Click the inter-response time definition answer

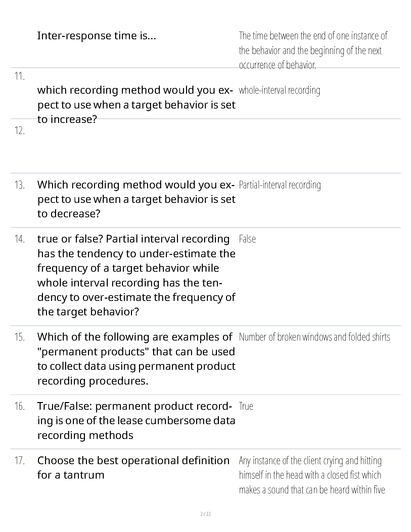[x=313, y=50]
